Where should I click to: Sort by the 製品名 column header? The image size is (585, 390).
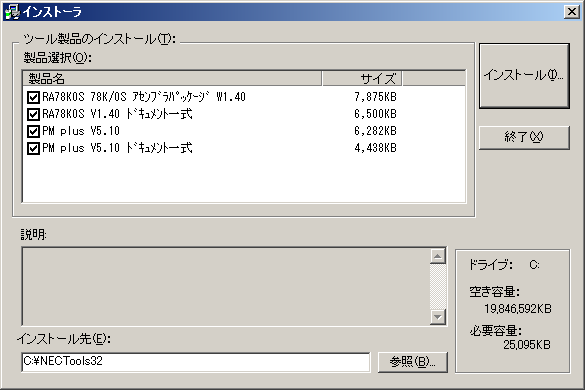172,78
